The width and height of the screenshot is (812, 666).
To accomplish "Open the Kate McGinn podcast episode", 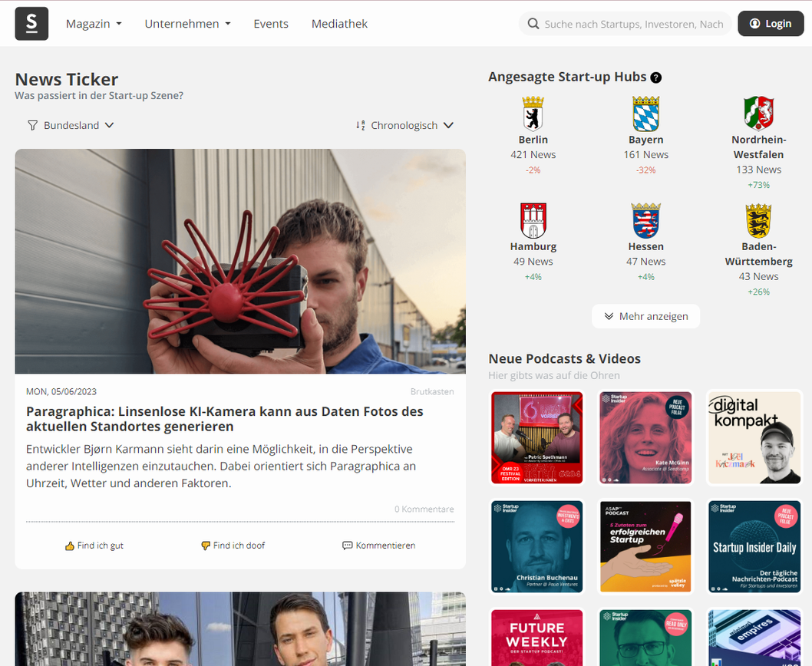I will coord(645,437).
